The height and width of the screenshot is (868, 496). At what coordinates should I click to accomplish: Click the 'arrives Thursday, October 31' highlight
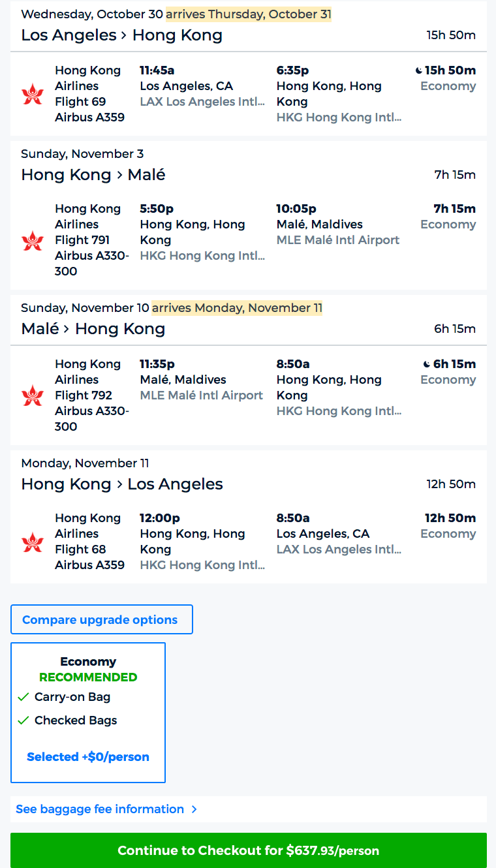click(249, 14)
